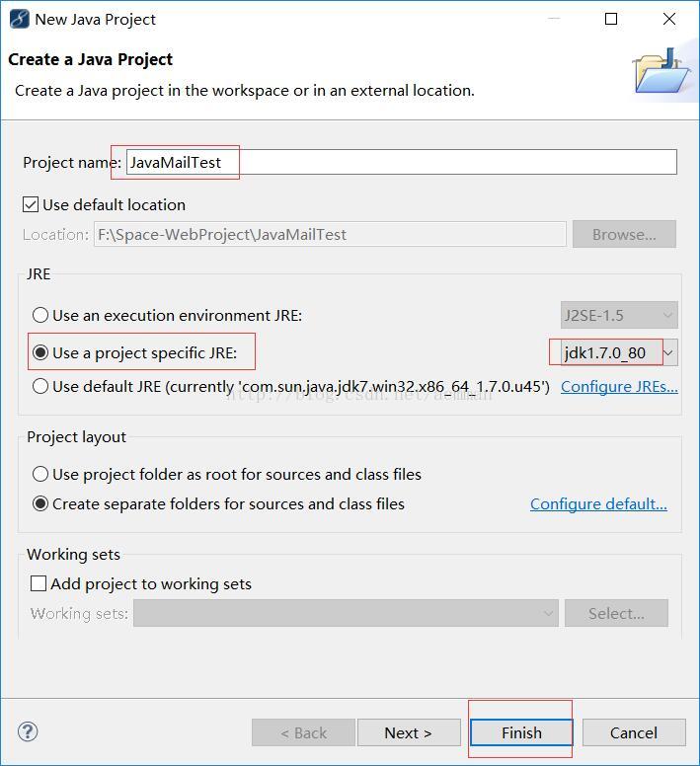700x766 pixels.
Task: Enable Add project to working sets
Action: tap(39, 583)
